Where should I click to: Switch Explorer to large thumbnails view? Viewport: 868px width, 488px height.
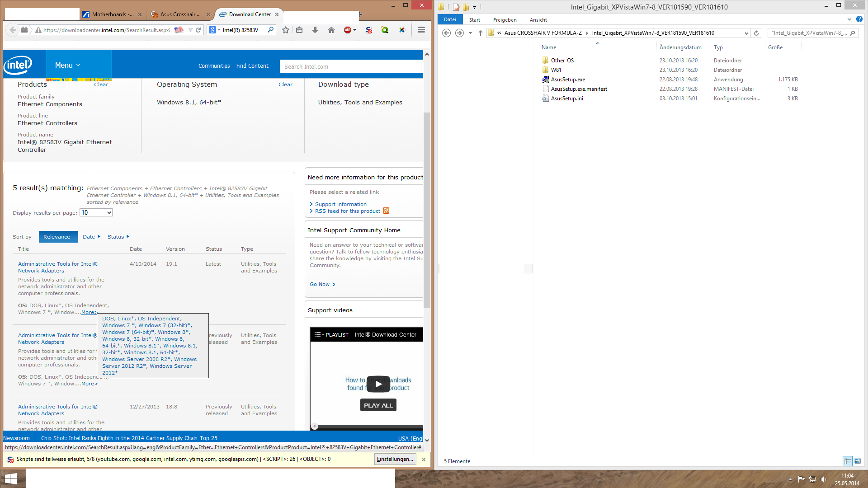[858, 461]
